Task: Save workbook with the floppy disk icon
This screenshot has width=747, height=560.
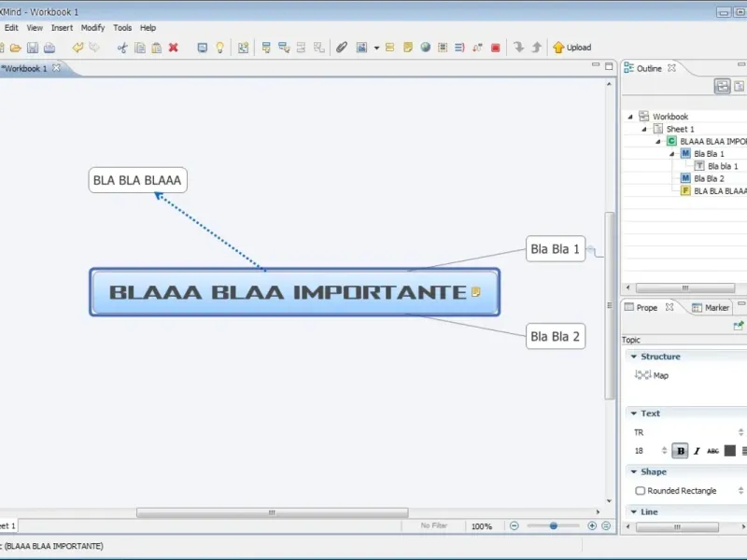Action: [33, 48]
